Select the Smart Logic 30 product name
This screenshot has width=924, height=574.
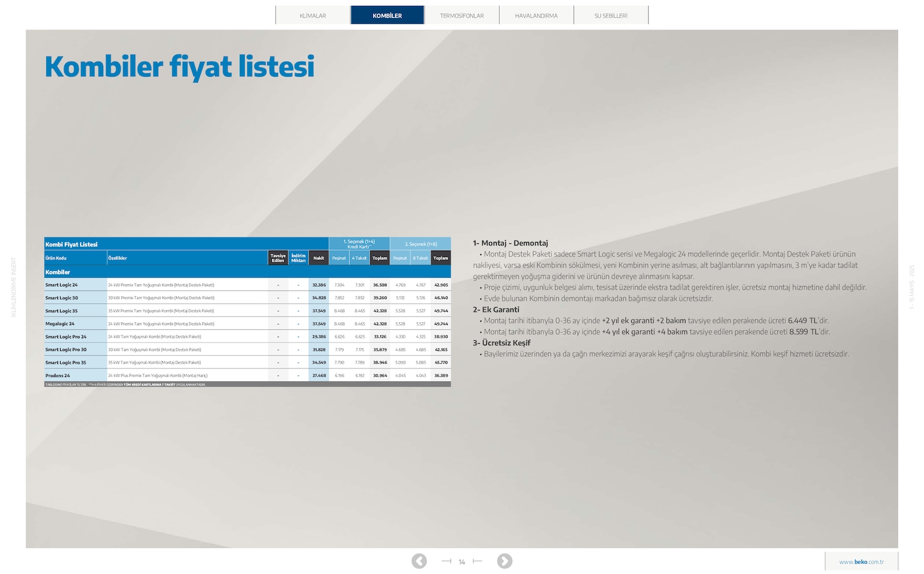coord(62,298)
